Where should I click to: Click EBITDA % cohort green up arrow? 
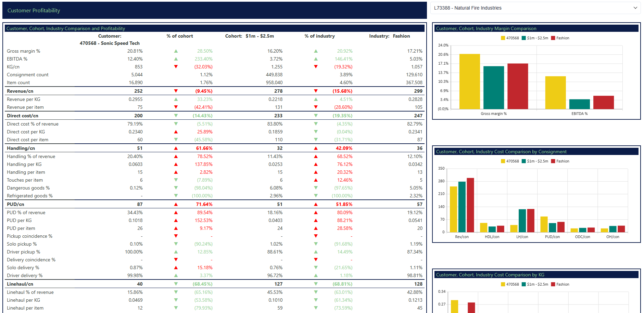pos(176,59)
